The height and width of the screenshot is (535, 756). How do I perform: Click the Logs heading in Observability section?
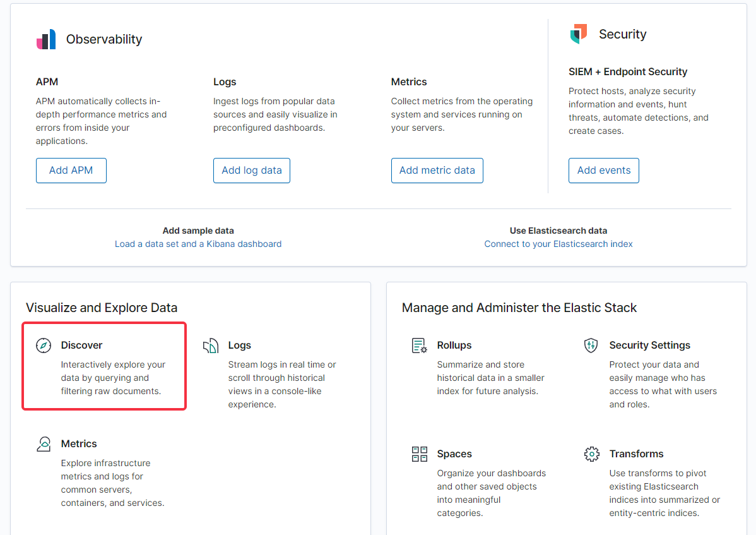point(225,82)
